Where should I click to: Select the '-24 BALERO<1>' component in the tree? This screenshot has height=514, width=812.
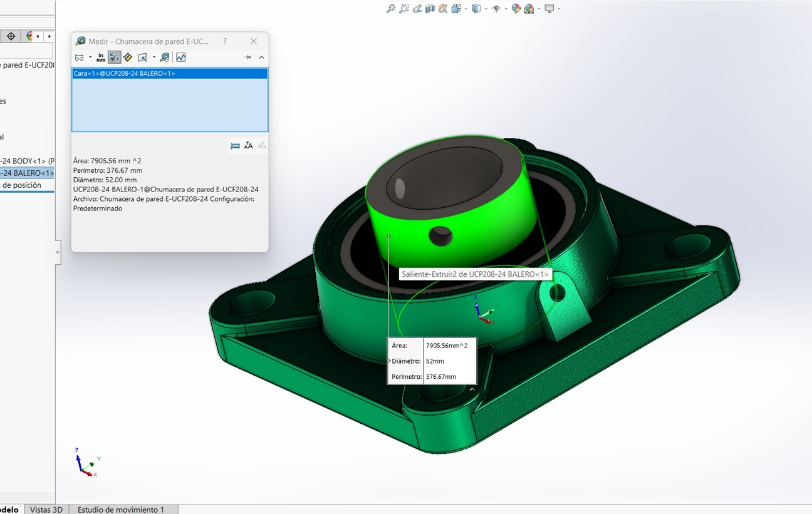pyautogui.click(x=27, y=173)
